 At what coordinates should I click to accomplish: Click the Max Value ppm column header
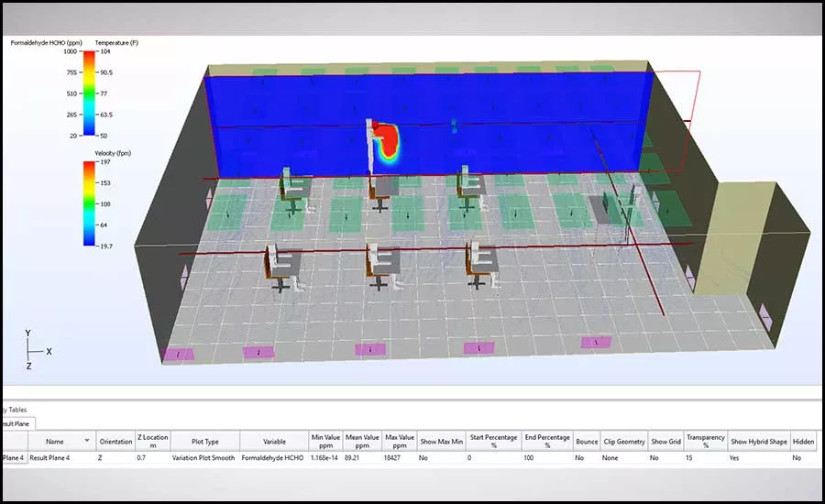point(400,442)
